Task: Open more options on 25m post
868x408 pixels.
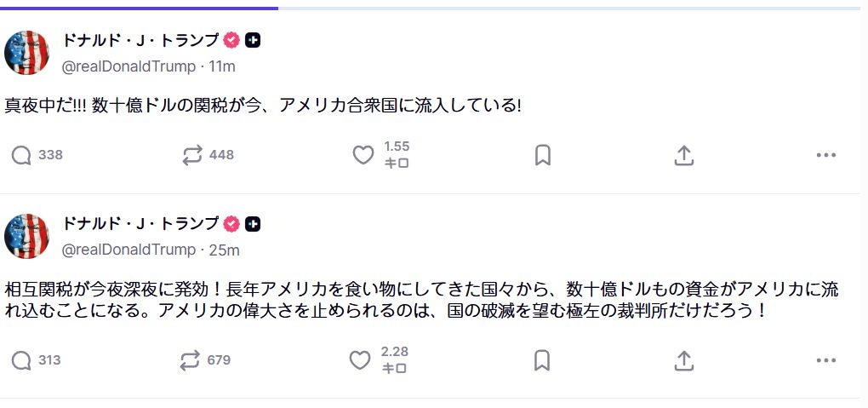Action: [x=825, y=360]
